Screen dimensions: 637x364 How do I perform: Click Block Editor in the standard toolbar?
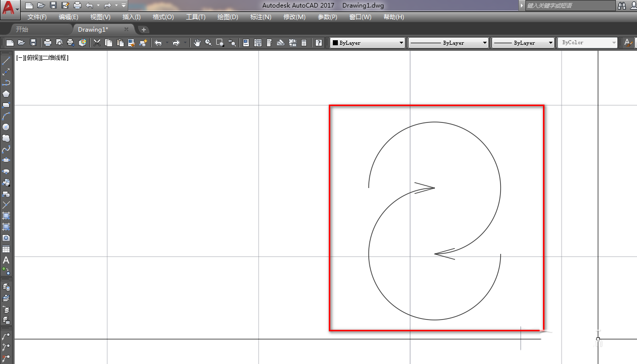(x=143, y=43)
